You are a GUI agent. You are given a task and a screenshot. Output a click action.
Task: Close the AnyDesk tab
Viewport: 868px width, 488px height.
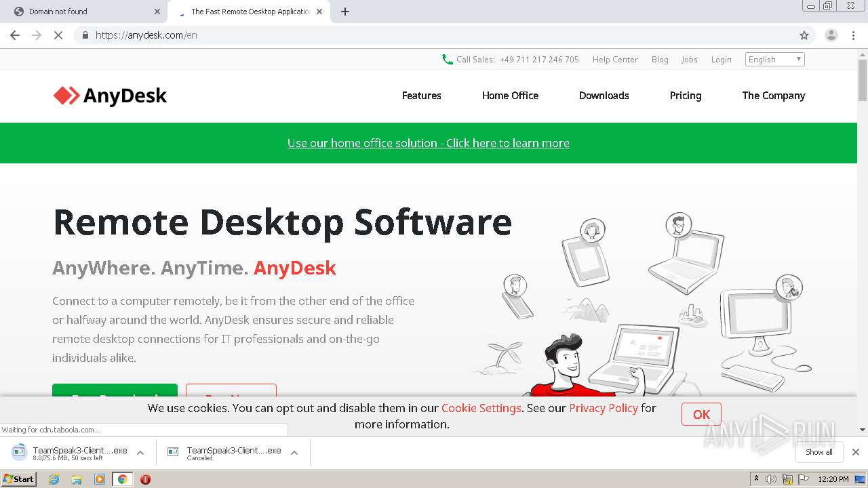click(319, 12)
